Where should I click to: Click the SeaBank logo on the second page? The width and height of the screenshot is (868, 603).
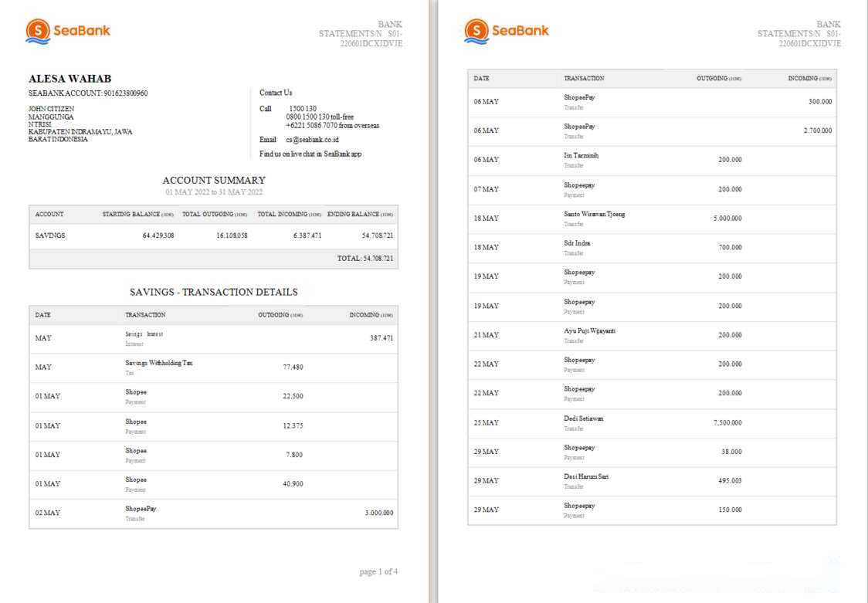507,31
